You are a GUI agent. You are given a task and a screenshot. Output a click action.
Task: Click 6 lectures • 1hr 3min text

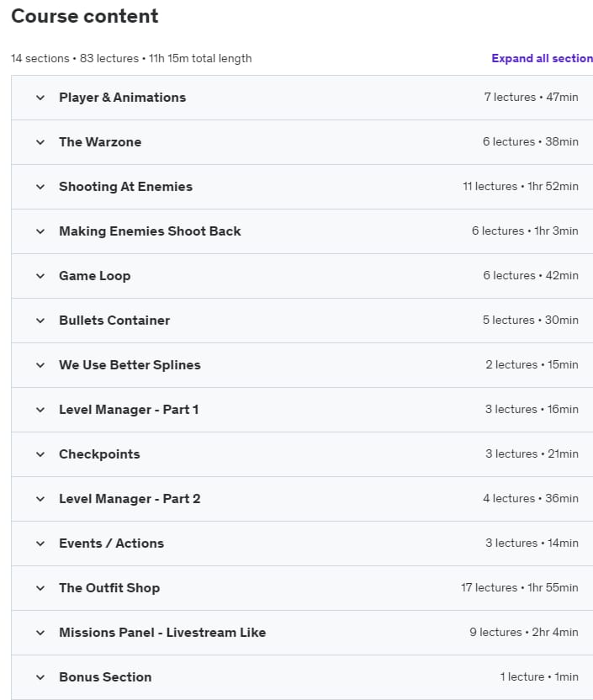point(525,231)
